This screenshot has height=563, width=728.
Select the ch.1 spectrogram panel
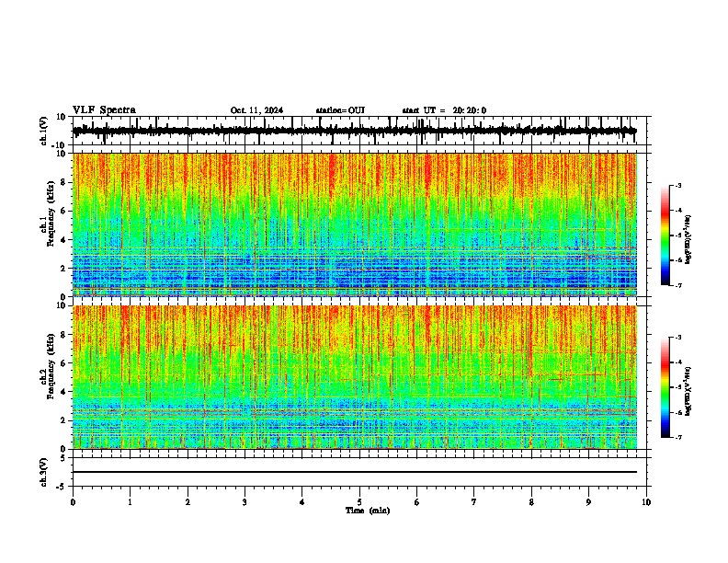pyautogui.click(x=355, y=224)
